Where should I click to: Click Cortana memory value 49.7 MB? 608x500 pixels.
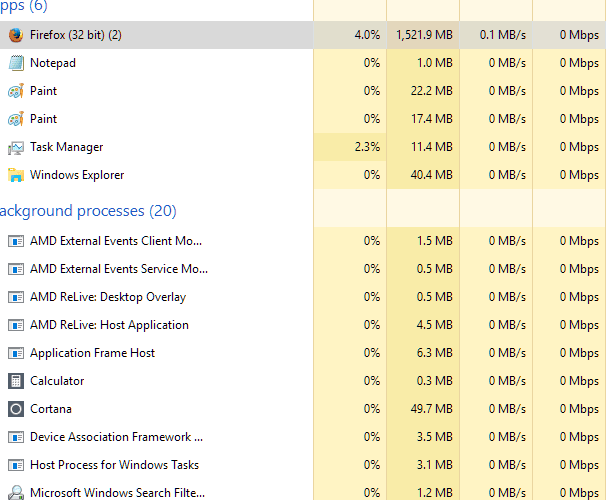[x=432, y=409]
